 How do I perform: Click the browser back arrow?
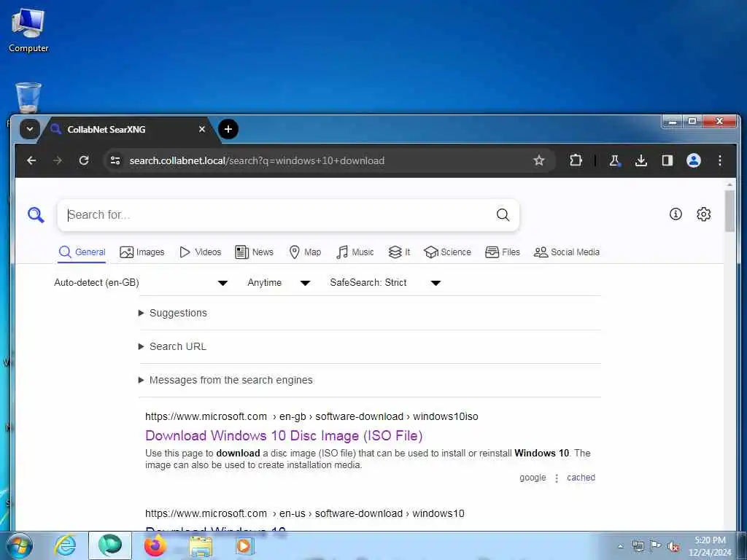(x=31, y=160)
